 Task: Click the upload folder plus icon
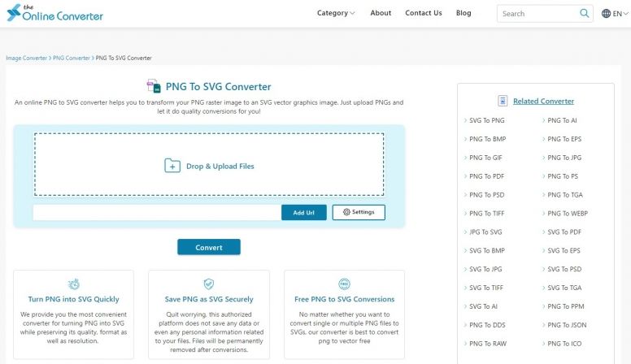pos(172,165)
